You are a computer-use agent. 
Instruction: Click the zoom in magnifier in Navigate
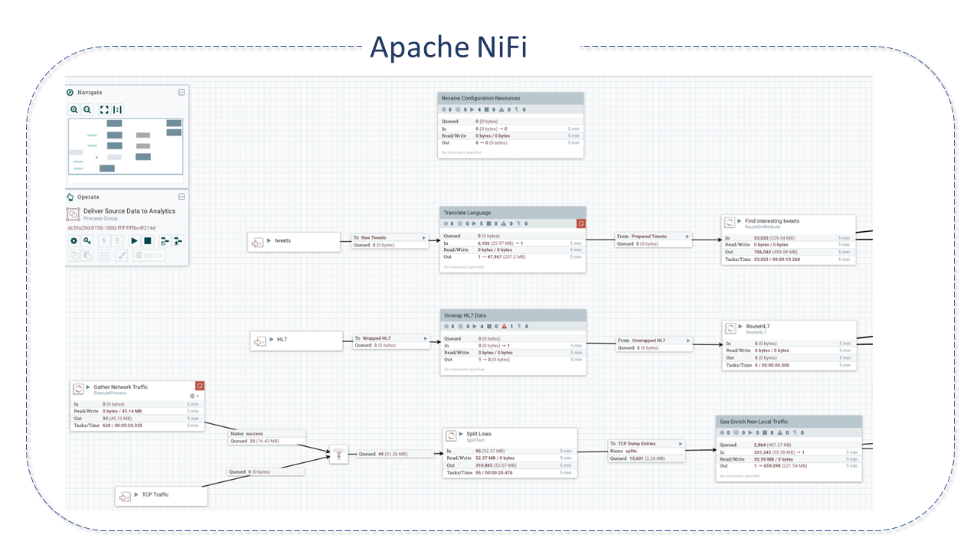pos(74,109)
